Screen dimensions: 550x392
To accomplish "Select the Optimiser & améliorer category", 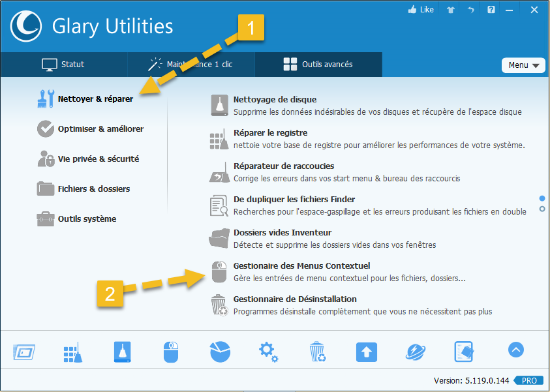I will (x=91, y=129).
